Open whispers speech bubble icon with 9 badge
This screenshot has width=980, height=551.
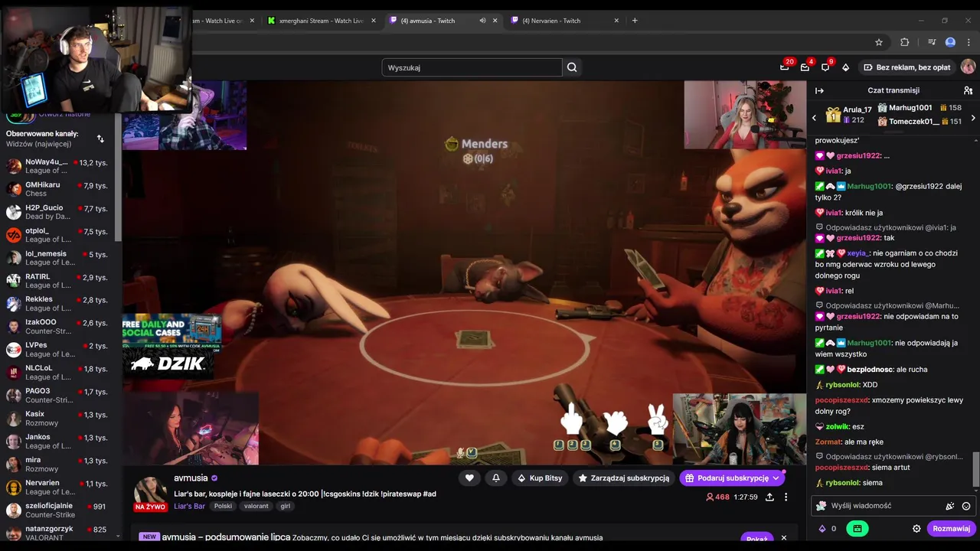click(825, 67)
